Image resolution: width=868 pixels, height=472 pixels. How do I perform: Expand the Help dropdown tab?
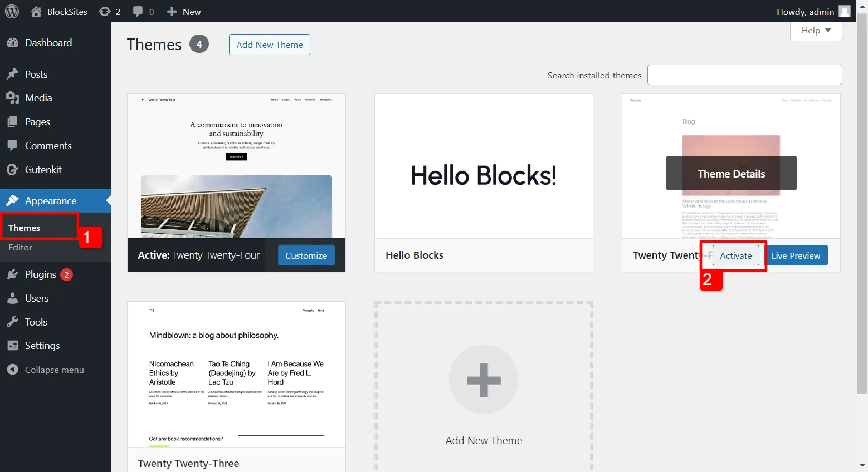816,31
